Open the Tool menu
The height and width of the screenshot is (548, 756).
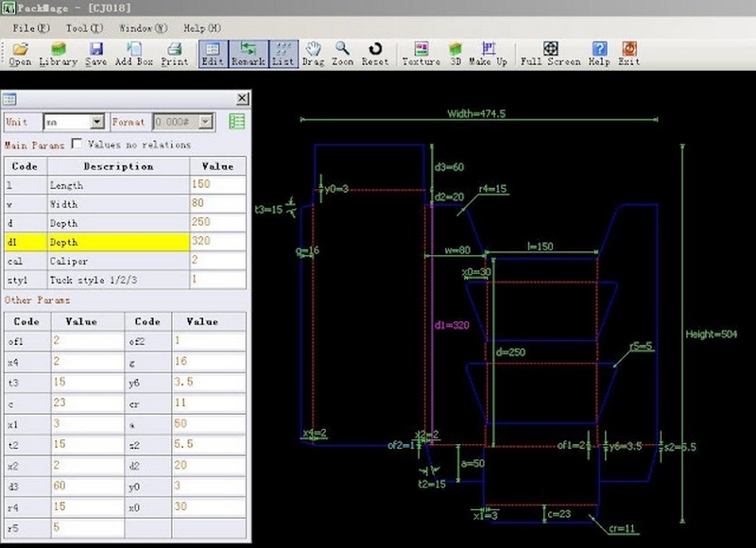pyautogui.click(x=84, y=27)
